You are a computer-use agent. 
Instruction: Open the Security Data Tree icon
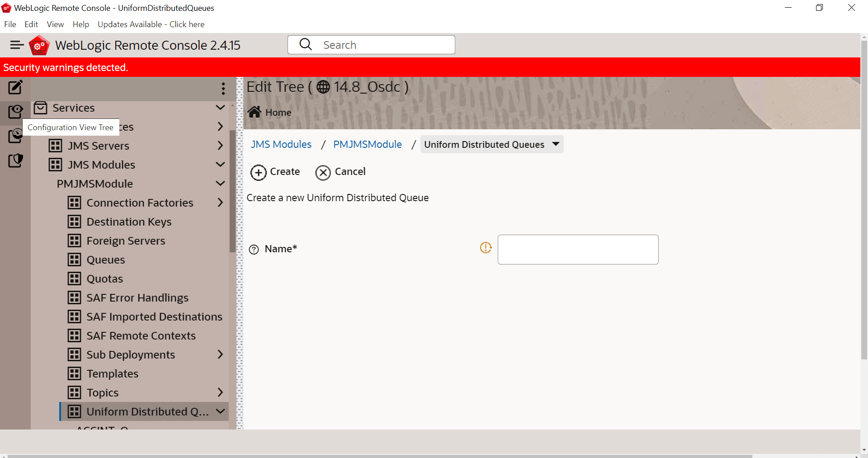click(15, 160)
